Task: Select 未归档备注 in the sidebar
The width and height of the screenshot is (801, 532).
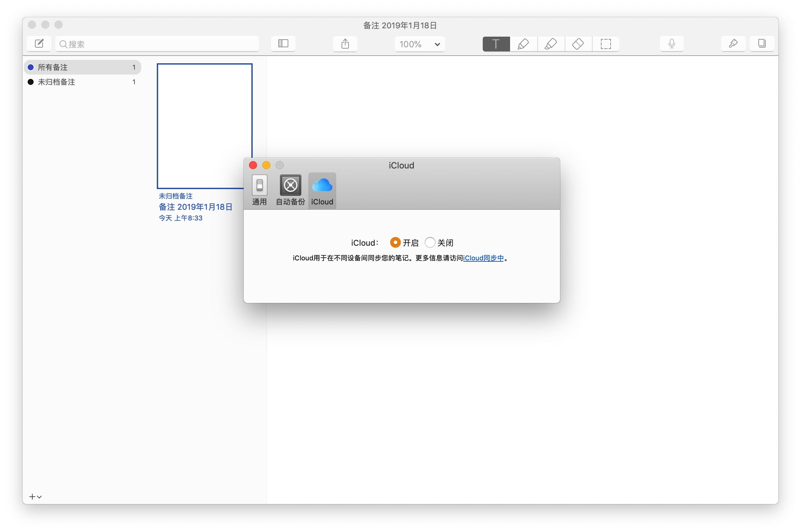Action: pos(83,82)
